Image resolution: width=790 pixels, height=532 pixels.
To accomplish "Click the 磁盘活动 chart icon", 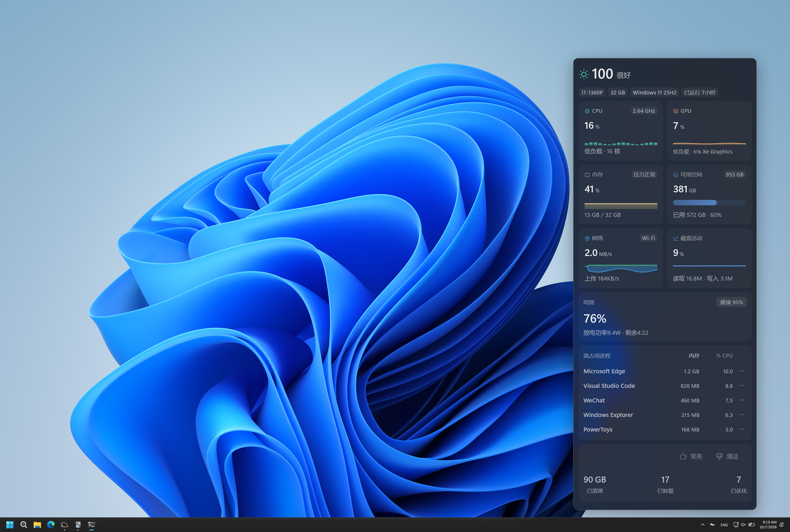I will [x=676, y=239].
